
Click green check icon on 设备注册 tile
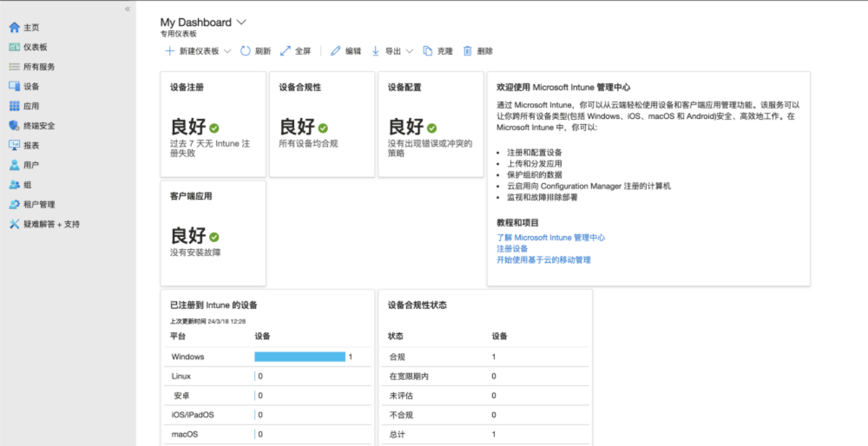(x=214, y=128)
